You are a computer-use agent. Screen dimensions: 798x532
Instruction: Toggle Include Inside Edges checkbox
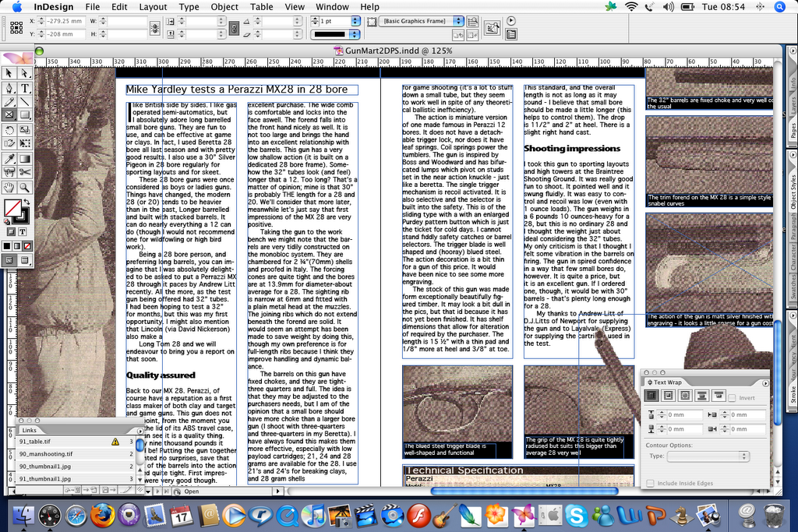pyautogui.click(x=650, y=483)
